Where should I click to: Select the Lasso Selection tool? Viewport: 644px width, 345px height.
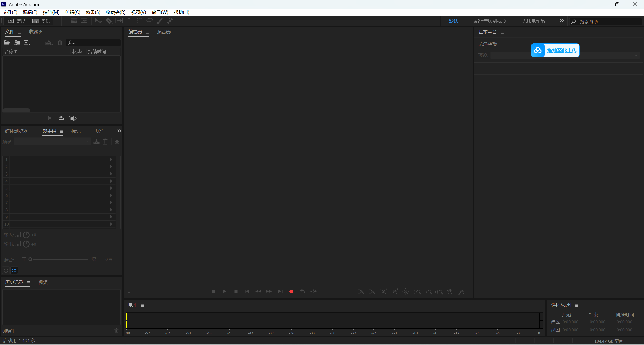click(x=149, y=21)
